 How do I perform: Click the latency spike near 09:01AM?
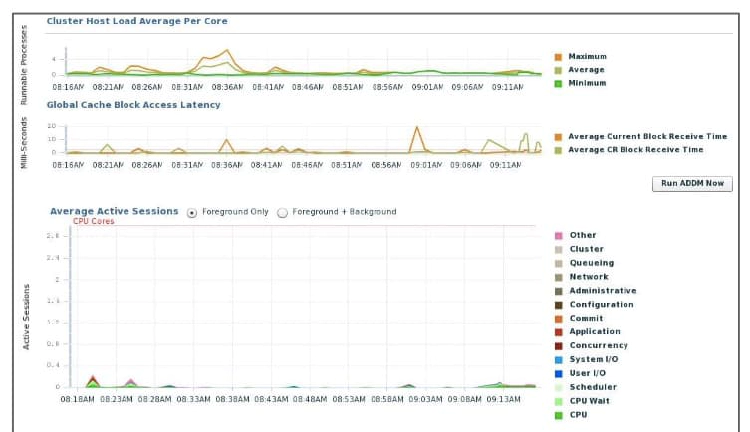coord(417,128)
